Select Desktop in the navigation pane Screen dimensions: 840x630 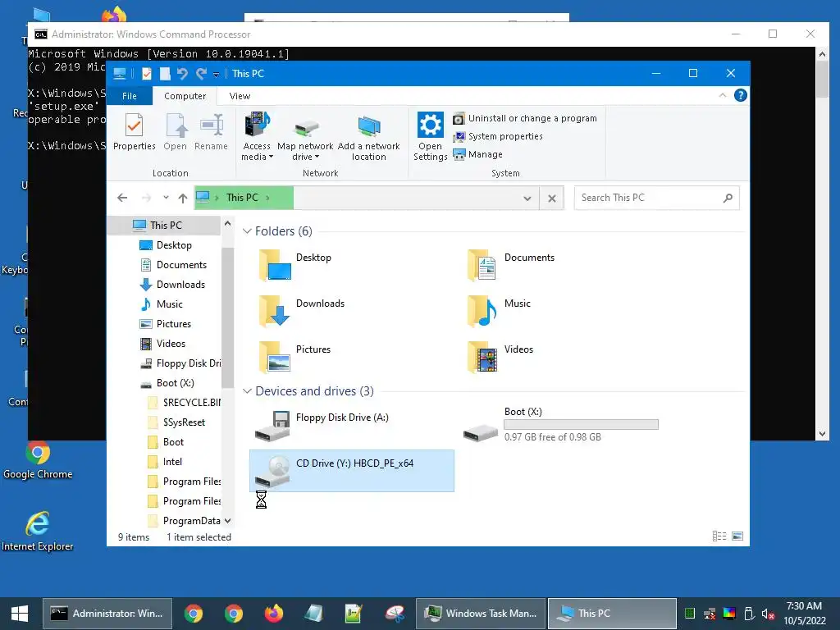[173, 244]
